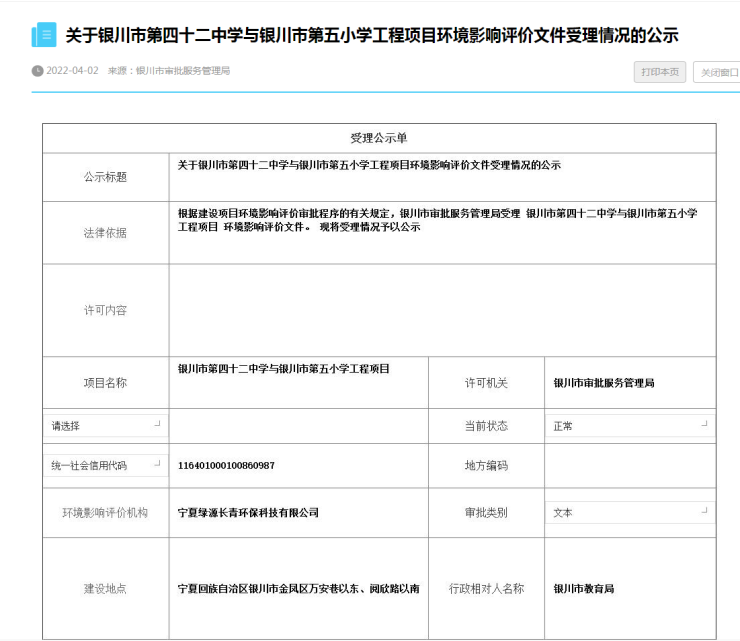Viewport: 740px width, 641px height.
Task: Click the value 银川市教育局
Action: pyautogui.click(x=584, y=589)
